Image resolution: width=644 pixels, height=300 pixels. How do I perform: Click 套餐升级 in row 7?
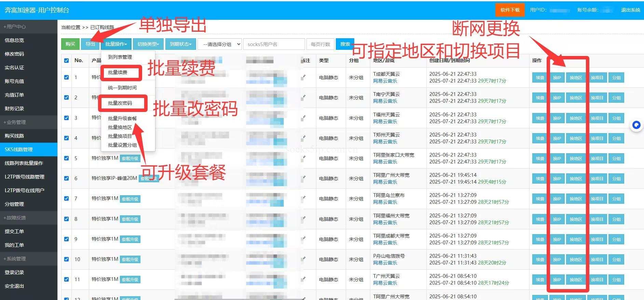130,199
